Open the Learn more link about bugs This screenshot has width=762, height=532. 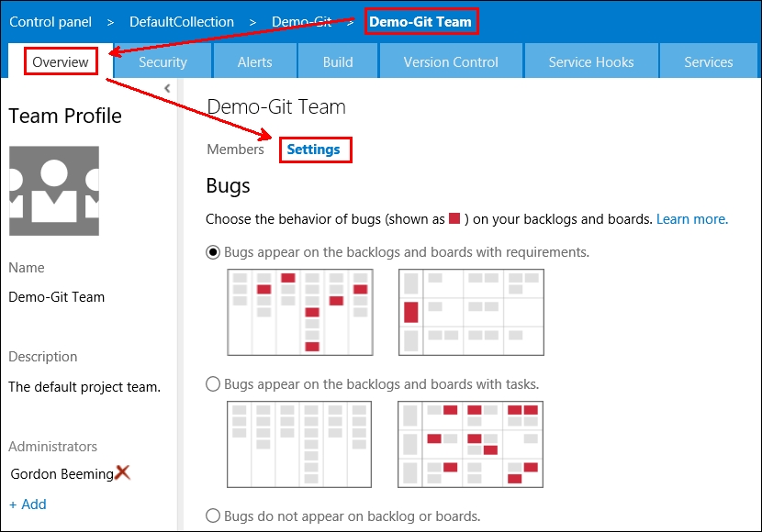coord(691,218)
